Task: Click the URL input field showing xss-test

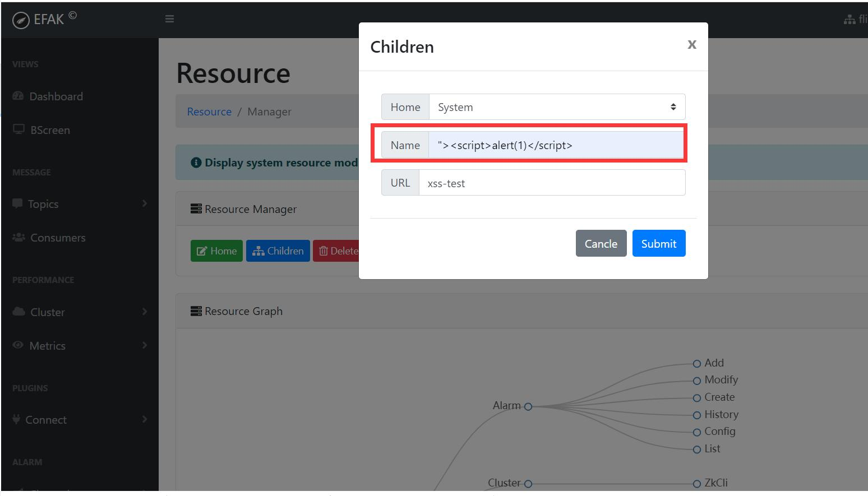Action: click(552, 182)
